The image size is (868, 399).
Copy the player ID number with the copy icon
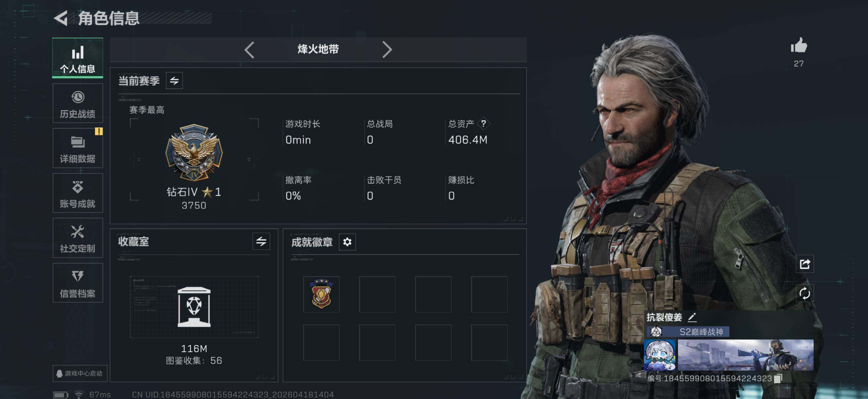pyautogui.click(x=778, y=378)
